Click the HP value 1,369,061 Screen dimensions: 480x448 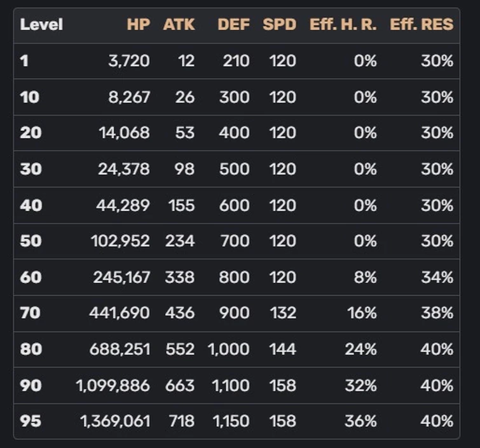[x=115, y=421]
